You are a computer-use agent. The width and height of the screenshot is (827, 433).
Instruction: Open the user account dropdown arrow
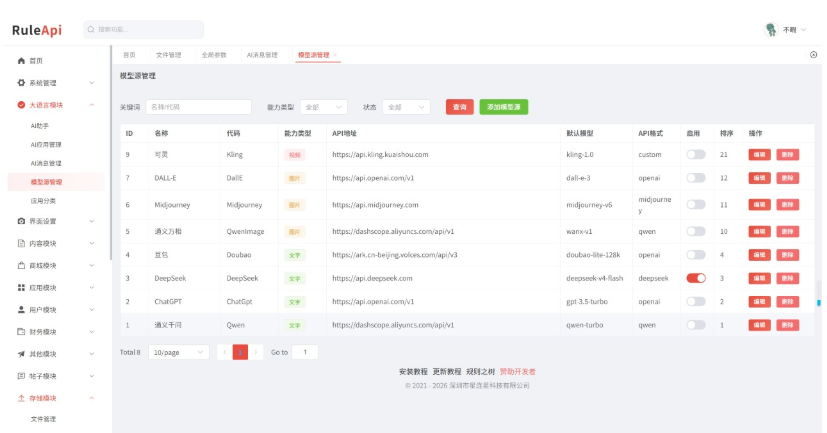click(x=804, y=30)
